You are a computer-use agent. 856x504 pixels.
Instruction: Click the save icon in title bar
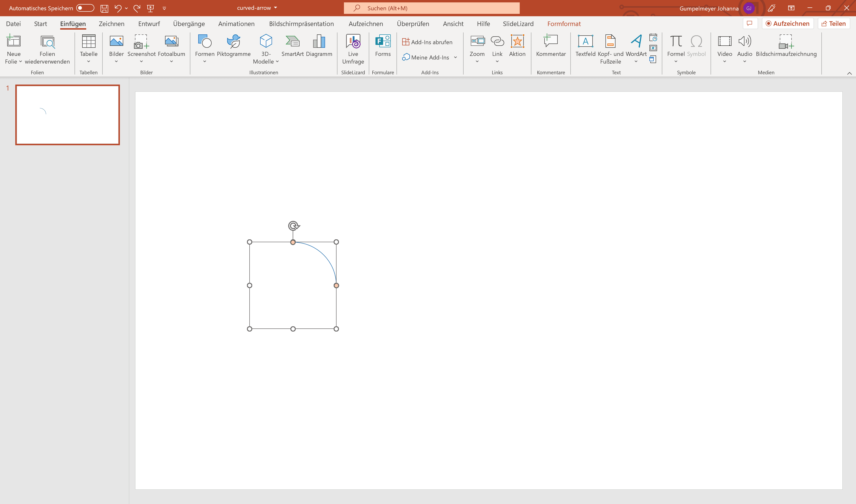104,8
